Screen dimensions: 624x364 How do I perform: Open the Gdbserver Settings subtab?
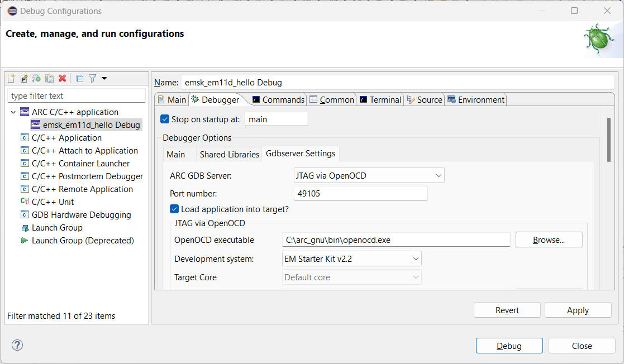[x=301, y=154]
